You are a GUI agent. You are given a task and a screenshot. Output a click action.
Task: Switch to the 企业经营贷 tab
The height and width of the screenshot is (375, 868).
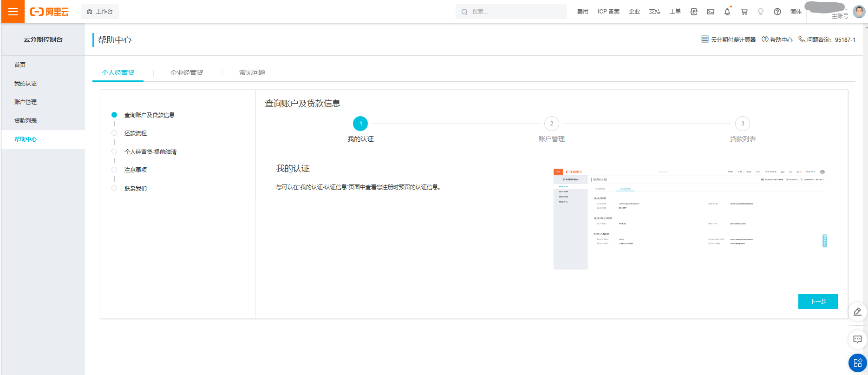tap(187, 72)
